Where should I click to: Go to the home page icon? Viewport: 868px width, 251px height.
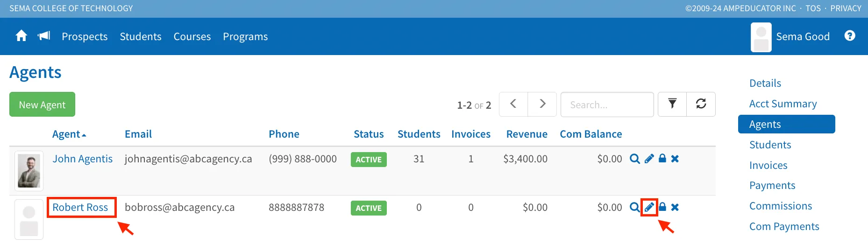click(x=21, y=36)
